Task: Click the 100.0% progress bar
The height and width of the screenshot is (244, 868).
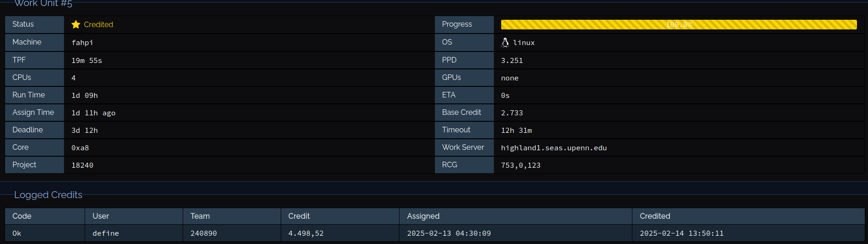Action: coord(679,24)
